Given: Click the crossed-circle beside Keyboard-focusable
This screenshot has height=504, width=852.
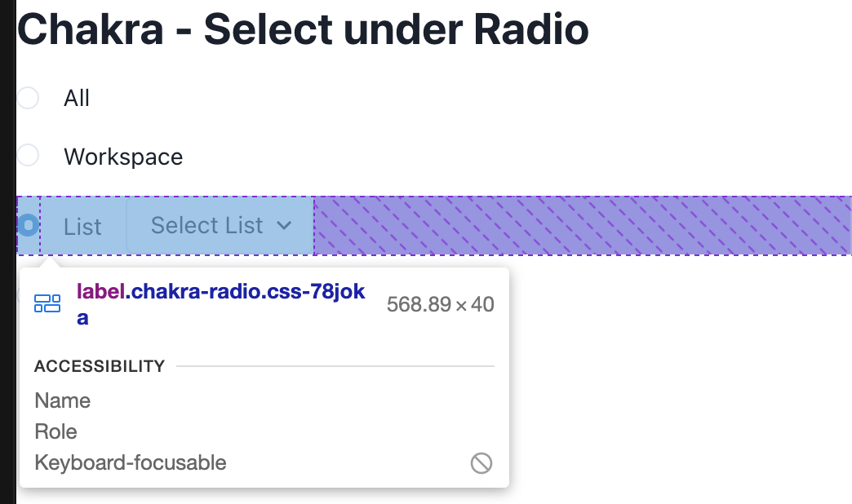Looking at the screenshot, I should point(481,462).
